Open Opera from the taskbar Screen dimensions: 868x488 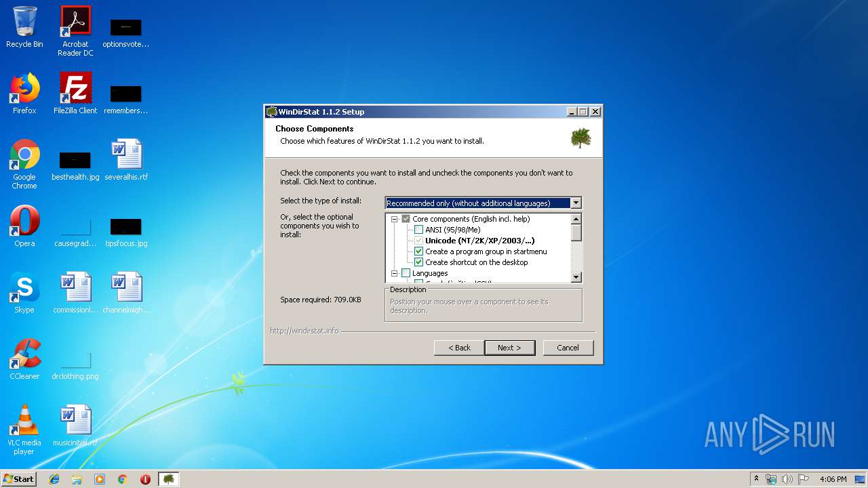(x=145, y=479)
